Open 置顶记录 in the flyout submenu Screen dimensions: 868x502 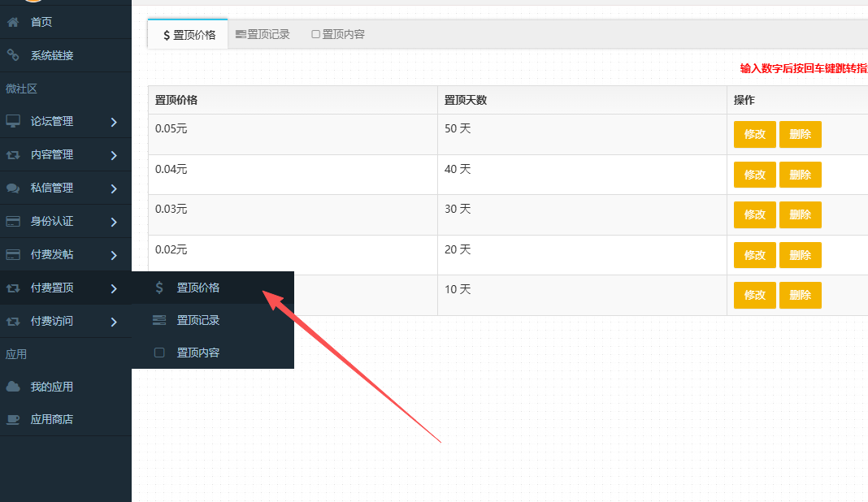point(198,320)
